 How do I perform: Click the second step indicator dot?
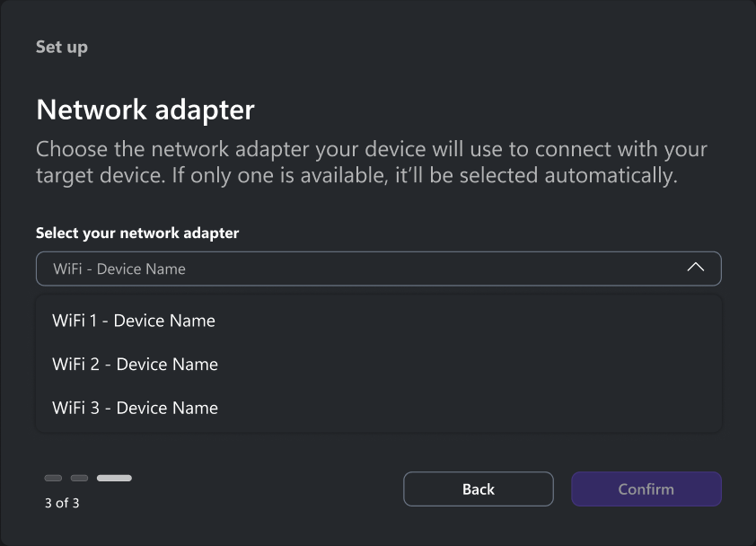[79, 478]
